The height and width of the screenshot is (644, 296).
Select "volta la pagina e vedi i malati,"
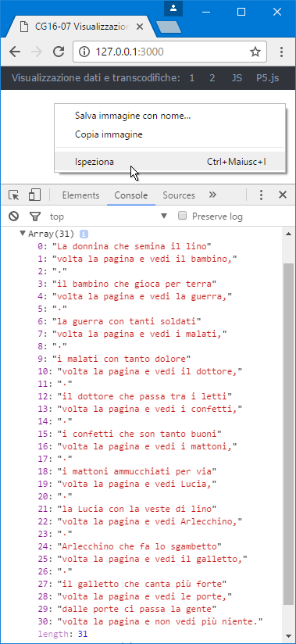pos(140,334)
